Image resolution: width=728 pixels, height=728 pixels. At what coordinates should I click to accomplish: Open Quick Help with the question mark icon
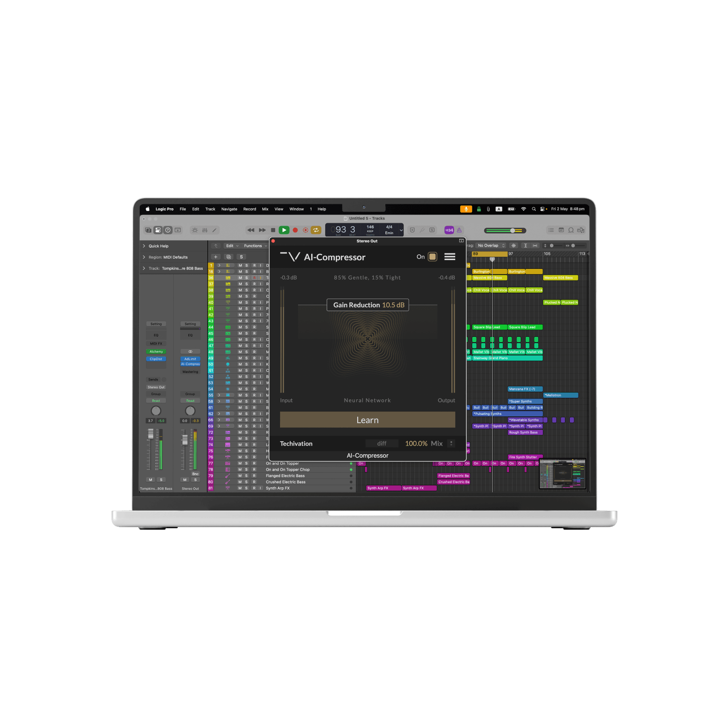pyautogui.click(x=167, y=230)
